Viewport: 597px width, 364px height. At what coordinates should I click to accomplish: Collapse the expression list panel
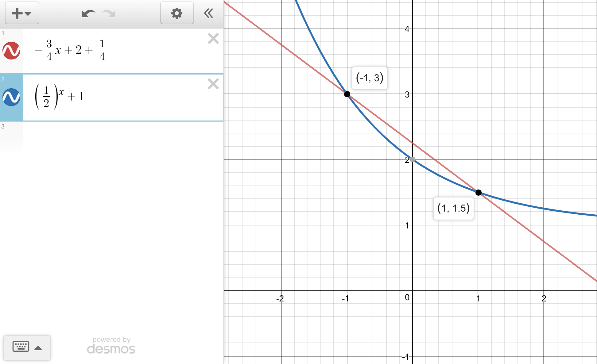pyautogui.click(x=208, y=13)
